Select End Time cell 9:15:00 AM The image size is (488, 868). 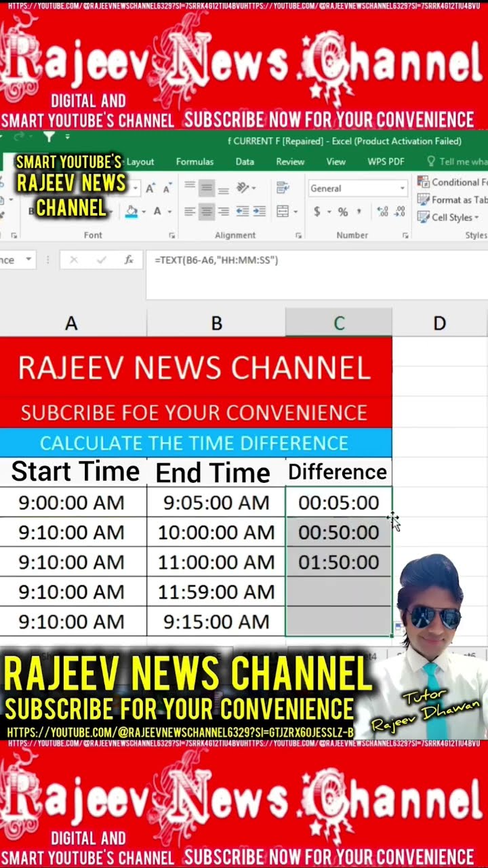click(x=216, y=621)
